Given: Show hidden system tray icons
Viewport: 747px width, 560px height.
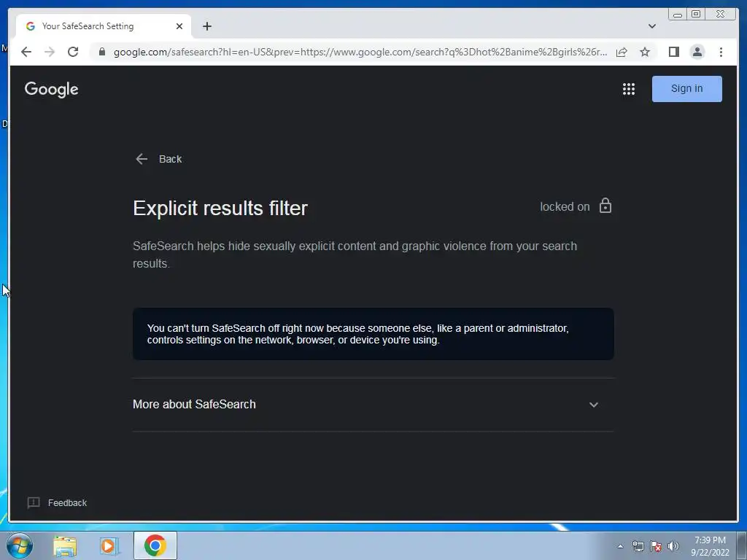Looking at the screenshot, I should [x=620, y=547].
